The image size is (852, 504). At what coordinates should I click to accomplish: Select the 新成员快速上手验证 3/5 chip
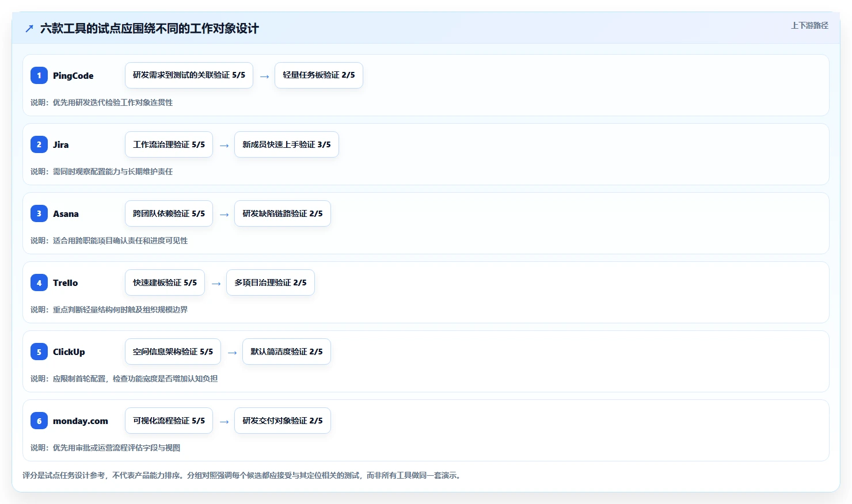(x=287, y=144)
